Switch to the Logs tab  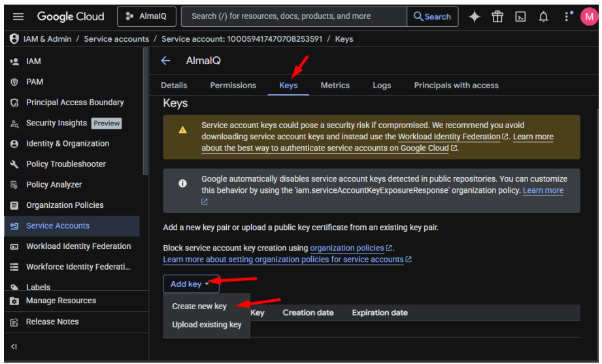pos(382,85)
